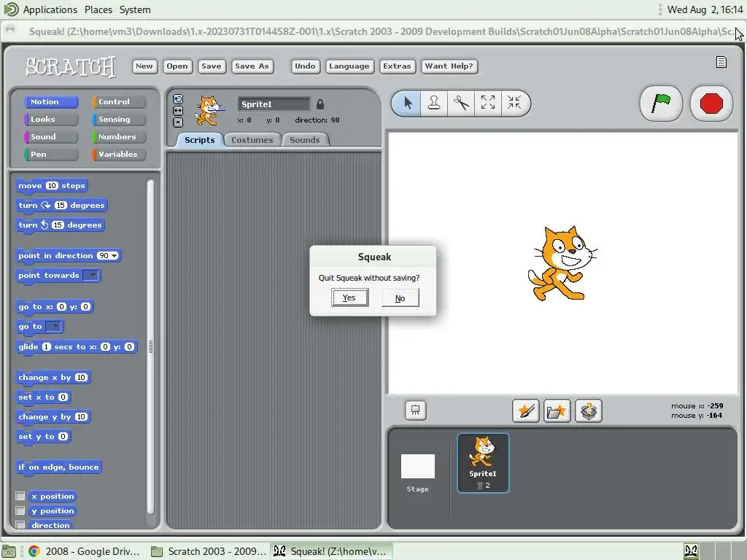Select the grow sprite tool
Screen dimensions: 747x560
[488, 103]
